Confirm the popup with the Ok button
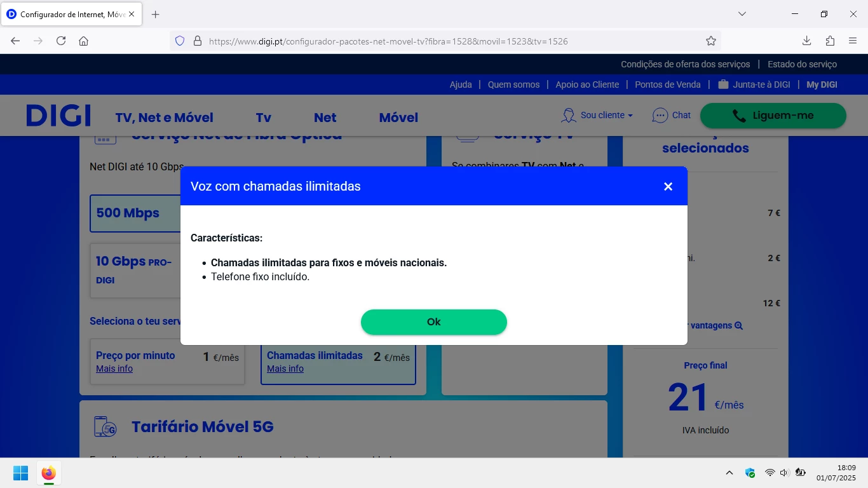The image size is (868, 488). (x=434, y=322)
